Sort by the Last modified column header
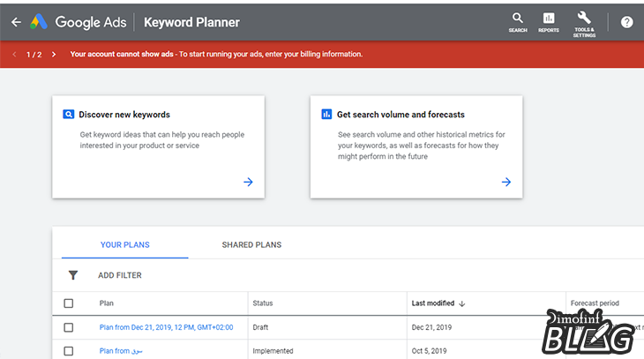Image resolution: width=644 pixels, height=359 pixels. pyautogui.click(x=433, y=303)
